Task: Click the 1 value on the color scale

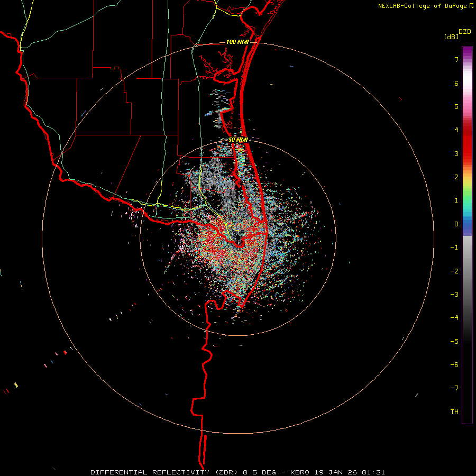Action: 456,200
